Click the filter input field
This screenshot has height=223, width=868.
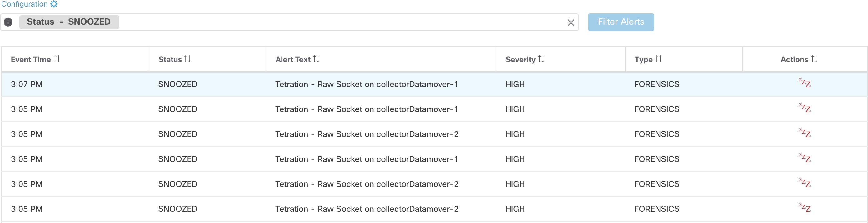click(x=337, y=22)
